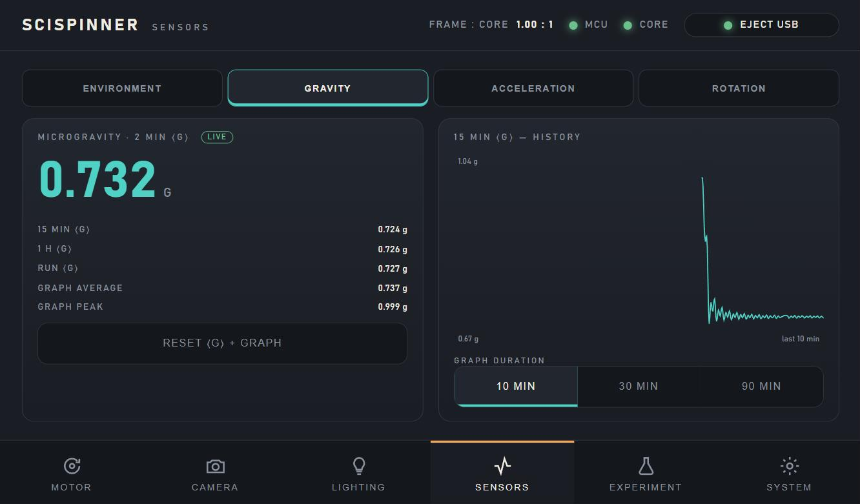Click the FRAME : CORE 1.00 : 1 ratio
Image resolution: width=860 pixels, height=504 pixels.
491,25
